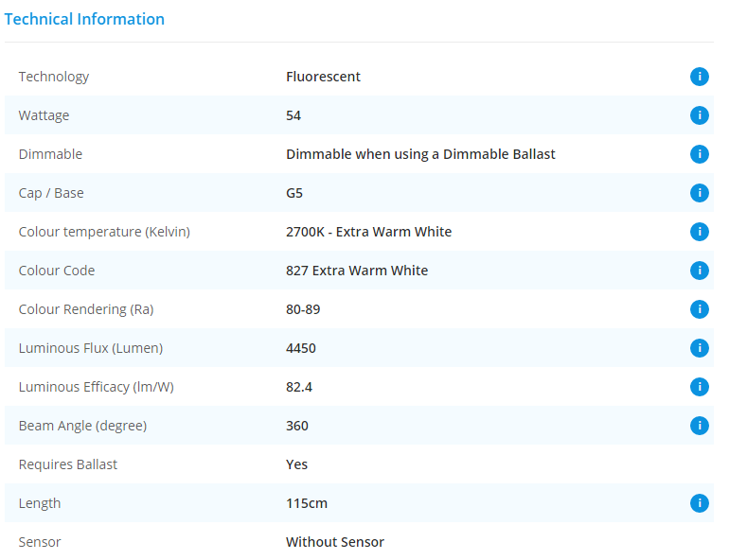Select the Fluorescent technology value
The height and width of the screenshot is (560, 747).
[x=323, y=77]
